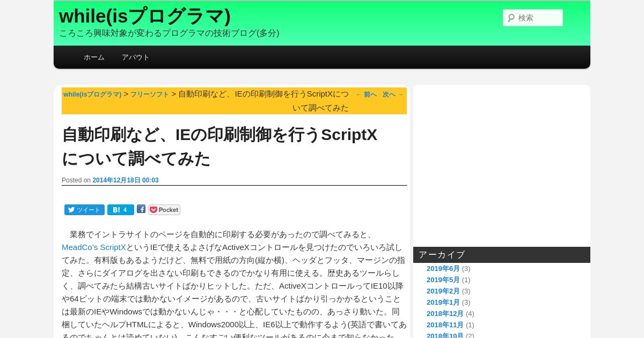Viewport: 644px width, 338px height.
Task: Go to previous post via ← 前へ
Action: click(x=367, y=94)
